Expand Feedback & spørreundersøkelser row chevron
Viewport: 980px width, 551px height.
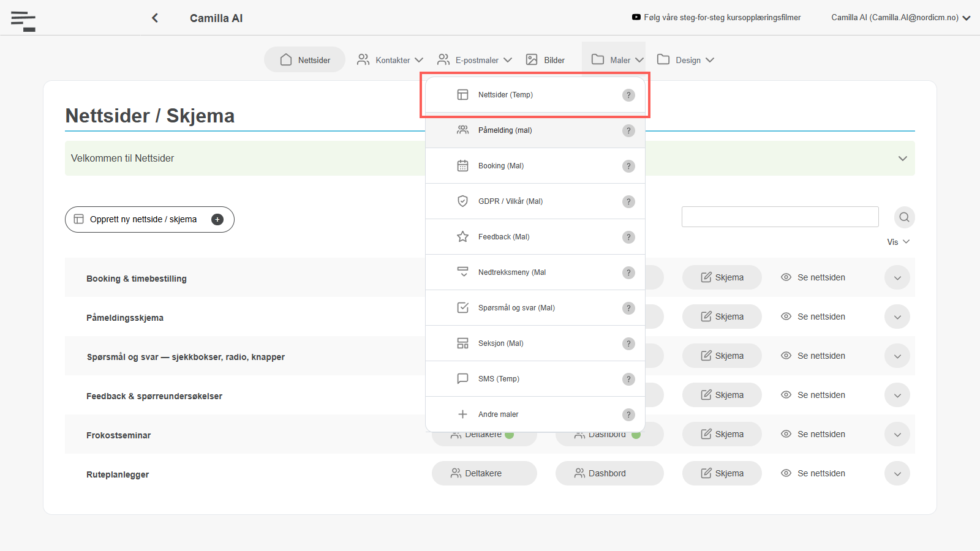tap(897, 395)
